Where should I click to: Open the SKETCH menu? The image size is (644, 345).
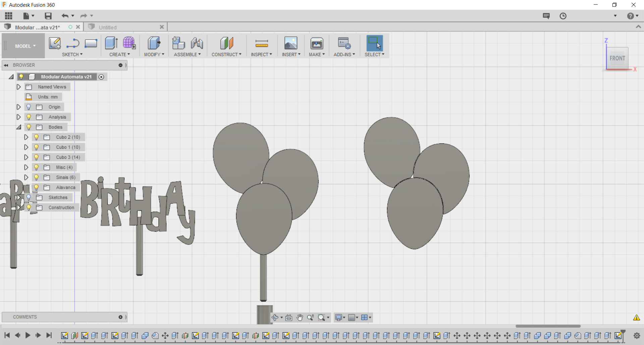click(x=72, y=55)
